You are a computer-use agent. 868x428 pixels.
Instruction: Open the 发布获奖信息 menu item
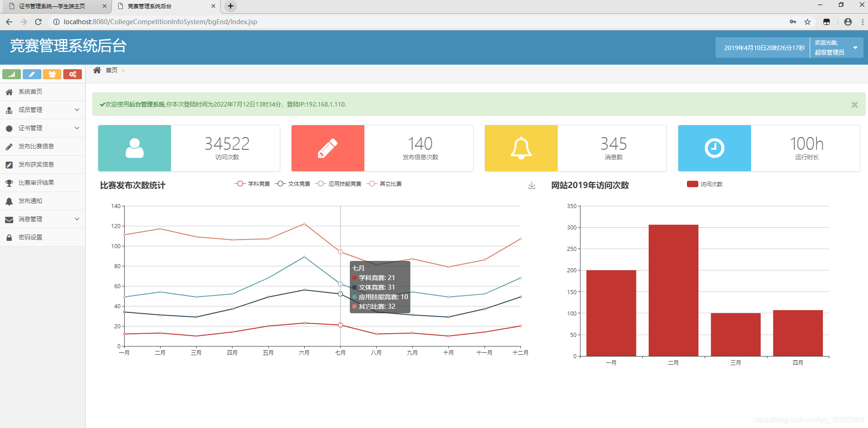point(42,165)
